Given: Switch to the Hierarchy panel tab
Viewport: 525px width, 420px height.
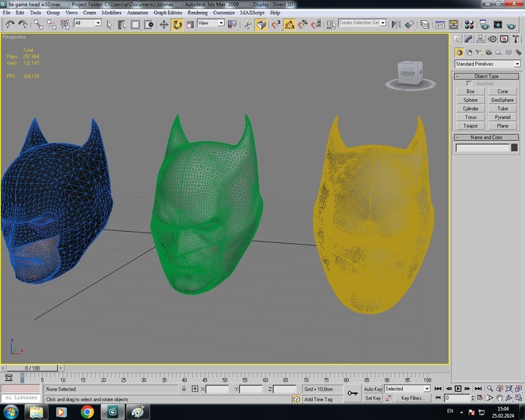Looking at the screenshot, I should tap(478, 38).
